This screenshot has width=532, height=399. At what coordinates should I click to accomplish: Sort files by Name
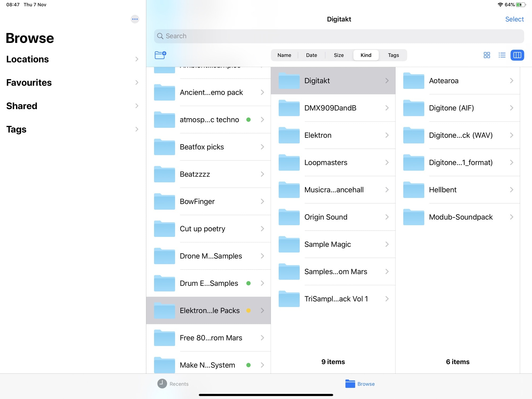click(x=284, y=55)
